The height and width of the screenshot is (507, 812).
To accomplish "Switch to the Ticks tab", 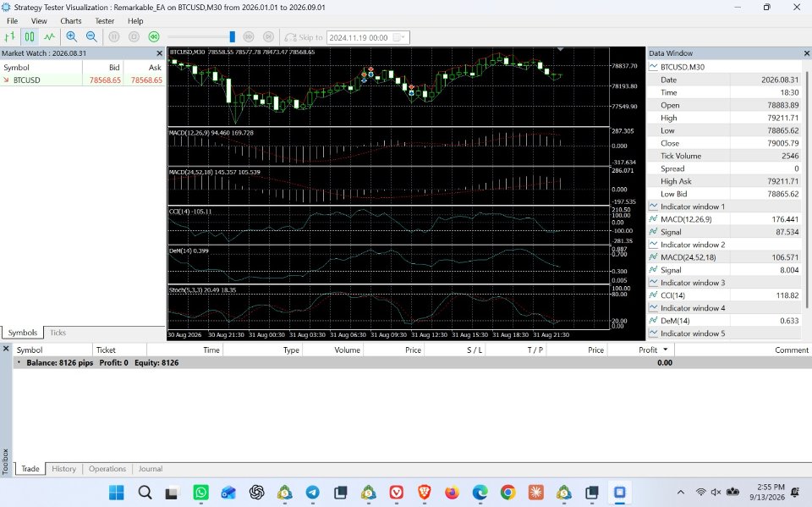I will [58, 333].
